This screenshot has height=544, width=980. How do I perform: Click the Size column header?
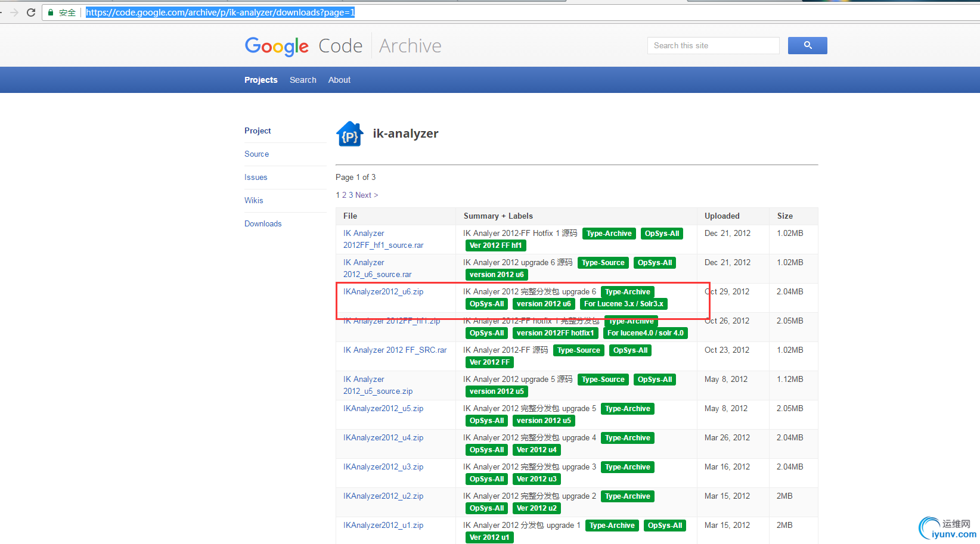tap(784, 216)
